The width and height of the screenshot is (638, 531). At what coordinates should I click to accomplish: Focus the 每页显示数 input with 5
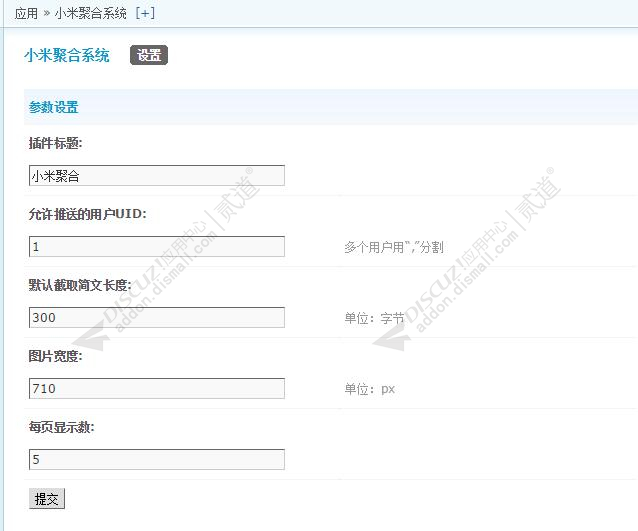(x=157, y=459)
